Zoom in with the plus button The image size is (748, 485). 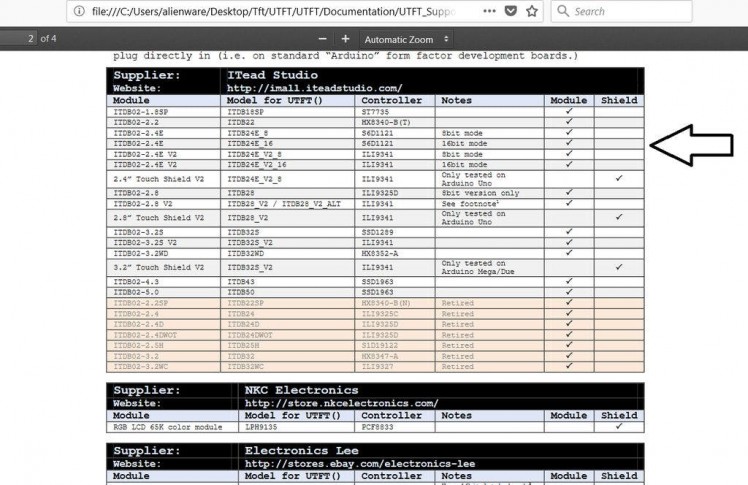(345, 39)
